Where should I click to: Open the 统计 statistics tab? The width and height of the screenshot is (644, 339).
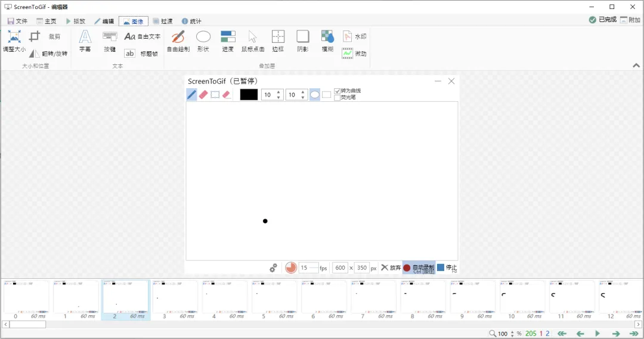click(x=191, y=21)
